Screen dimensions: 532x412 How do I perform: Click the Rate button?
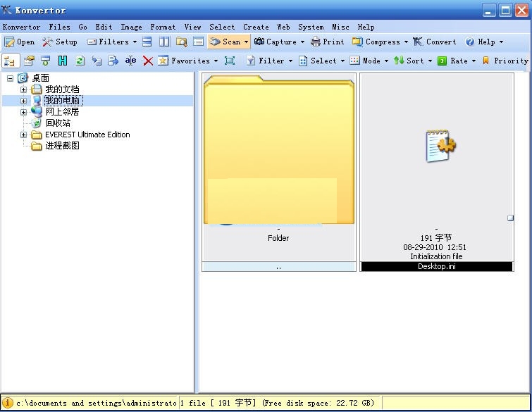pyautogui.click(x=452, y=61)
